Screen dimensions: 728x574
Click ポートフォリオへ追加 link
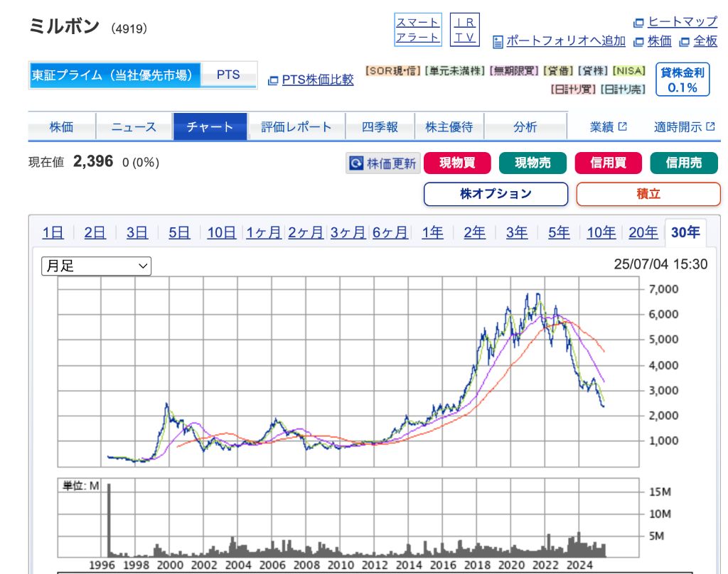565,41
